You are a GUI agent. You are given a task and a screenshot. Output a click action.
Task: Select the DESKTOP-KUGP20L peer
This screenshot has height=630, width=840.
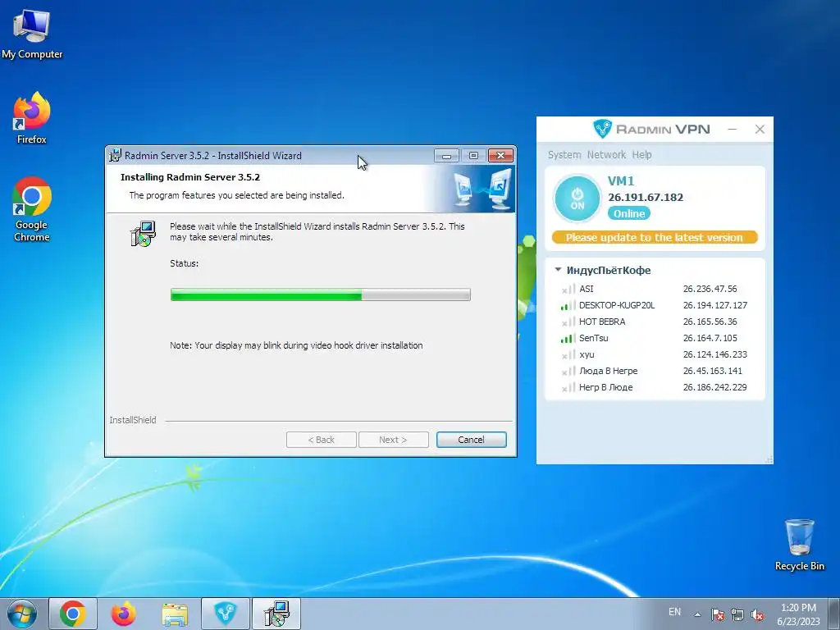pyautogui.click(x=655, y=305)
